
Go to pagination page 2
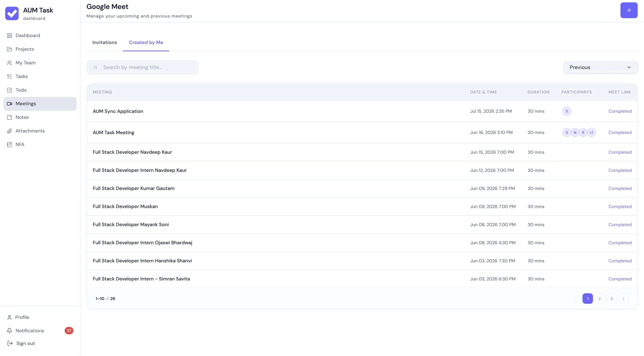coord(599,298)
